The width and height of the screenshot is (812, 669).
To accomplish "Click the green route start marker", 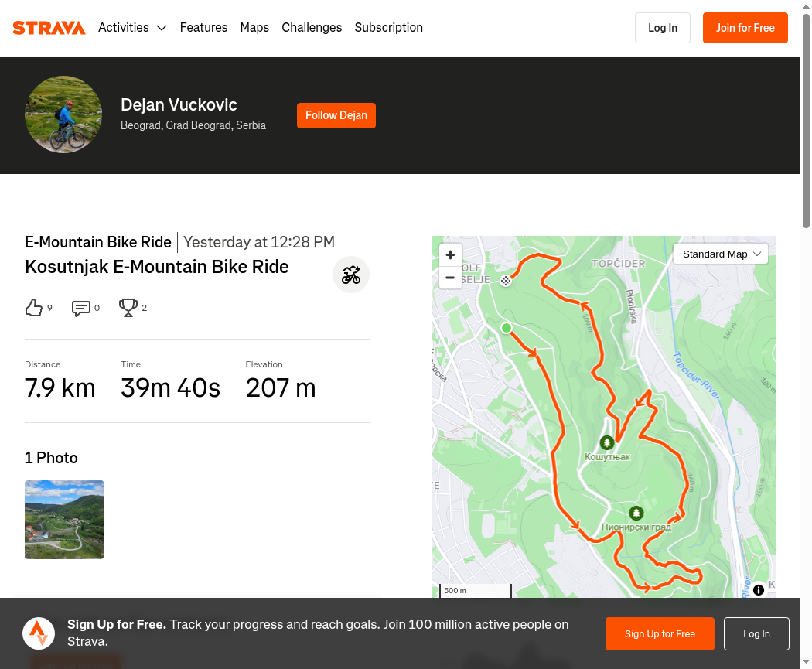I will pyautogui.click(x=507, y=328).
